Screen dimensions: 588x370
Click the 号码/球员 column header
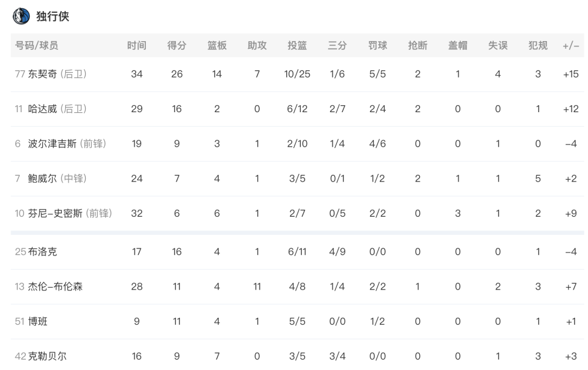(x=36, y=46)
